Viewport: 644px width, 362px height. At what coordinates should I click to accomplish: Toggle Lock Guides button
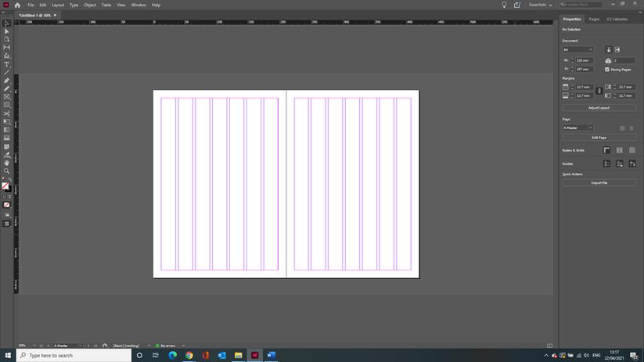620,163
